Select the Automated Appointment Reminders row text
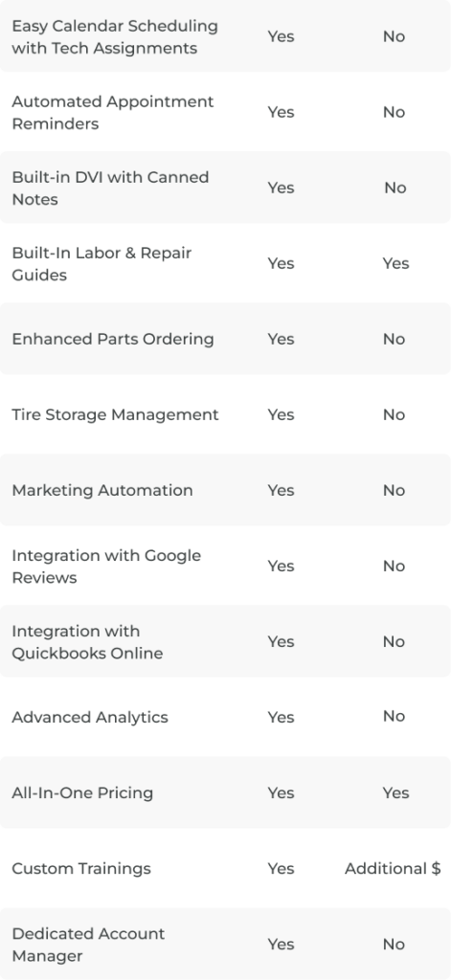 tap(113, 113)
